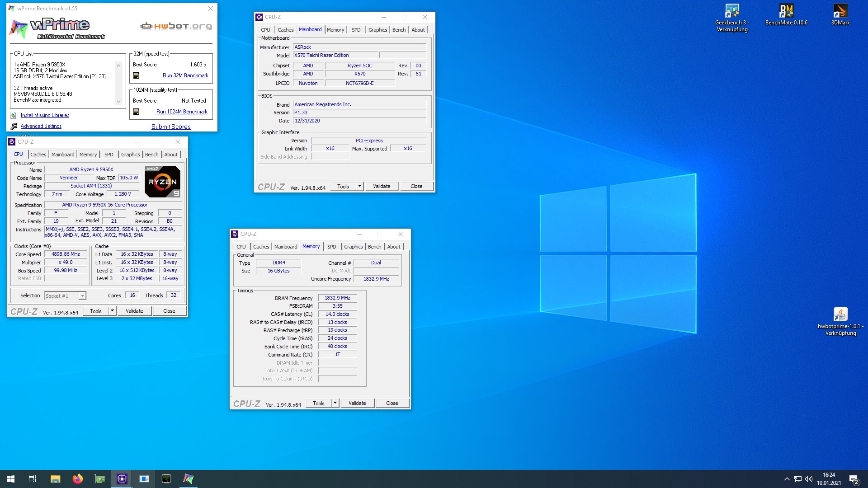Launch Firefox from the taskbar
The height and width of the screenshot is (488, 868).
coord(78,479)
